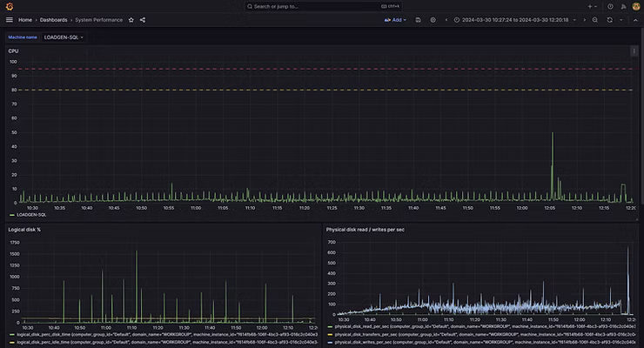
Task: Open the time range picker
Action: (x=515, y=20)
